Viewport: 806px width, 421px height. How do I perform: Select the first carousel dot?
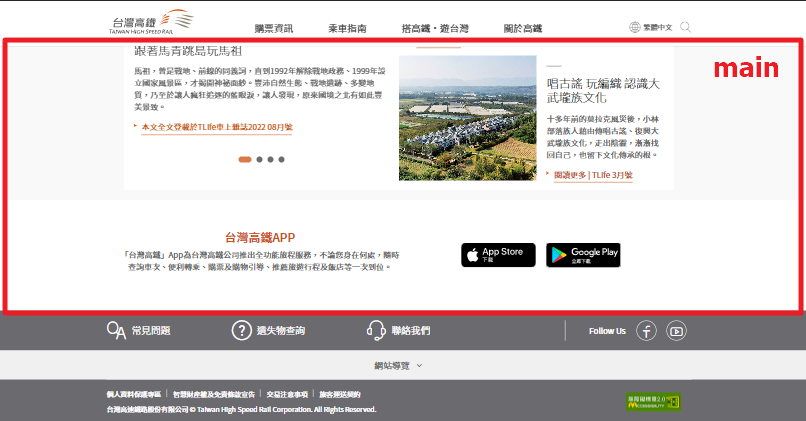tap(245, 159)
